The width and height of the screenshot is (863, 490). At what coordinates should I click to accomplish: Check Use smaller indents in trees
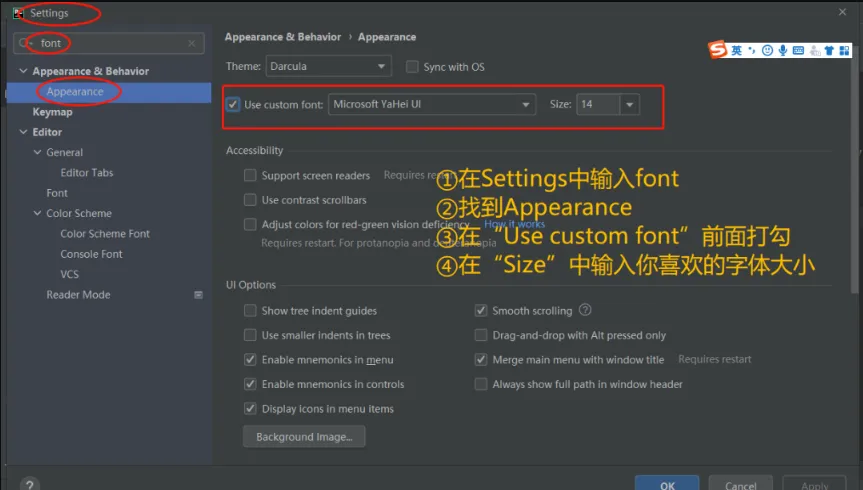pos(250,335)
